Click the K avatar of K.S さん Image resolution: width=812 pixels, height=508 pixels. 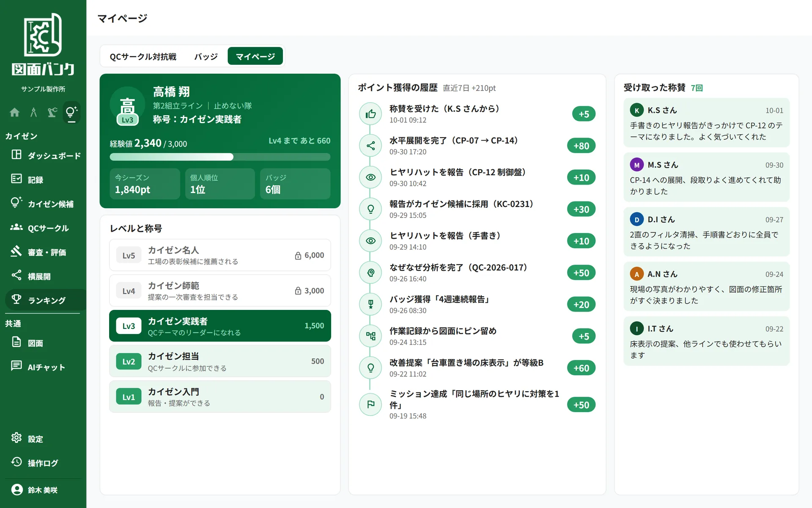pos(636,110)
